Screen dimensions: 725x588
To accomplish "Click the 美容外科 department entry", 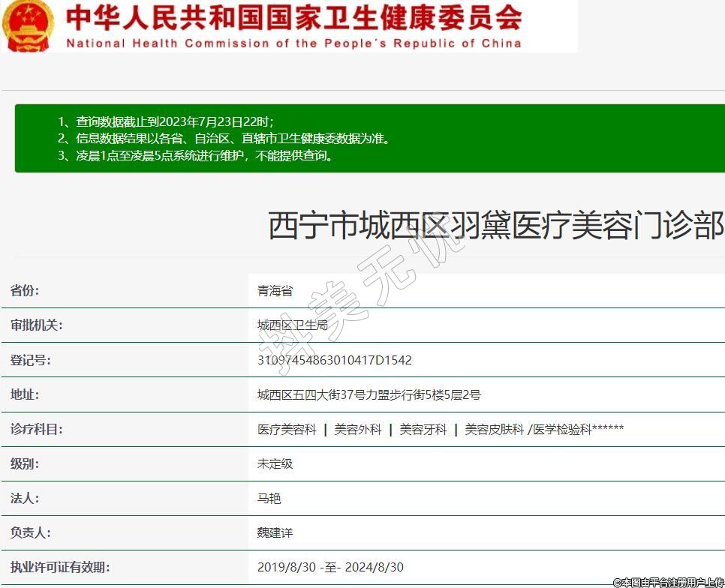I will point(358,429).
